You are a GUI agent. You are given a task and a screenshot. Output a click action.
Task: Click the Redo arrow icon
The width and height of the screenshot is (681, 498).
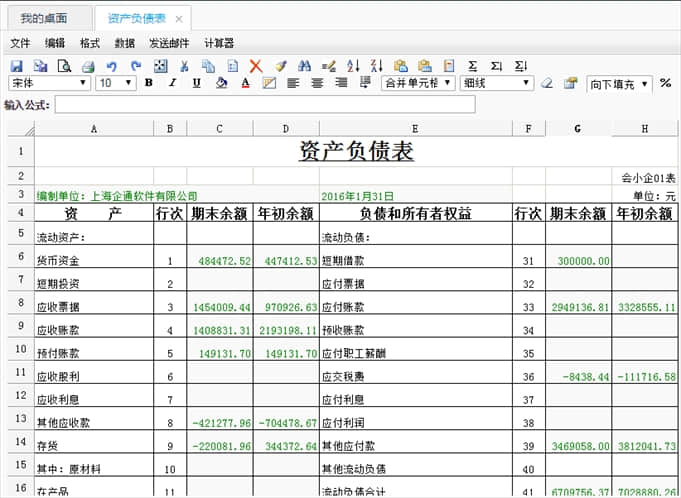pyautogui.click(x=136, y=66)
